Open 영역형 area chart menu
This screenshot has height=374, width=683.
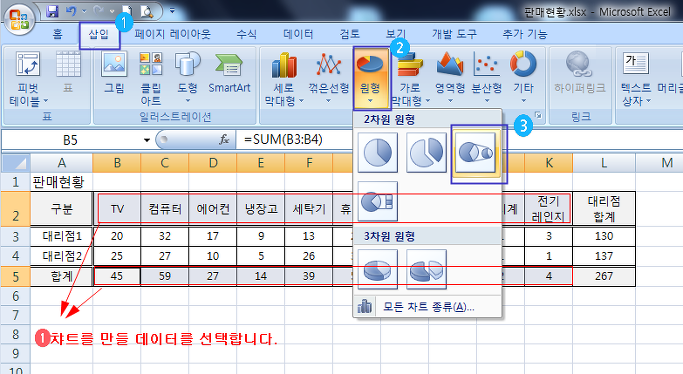450,77
